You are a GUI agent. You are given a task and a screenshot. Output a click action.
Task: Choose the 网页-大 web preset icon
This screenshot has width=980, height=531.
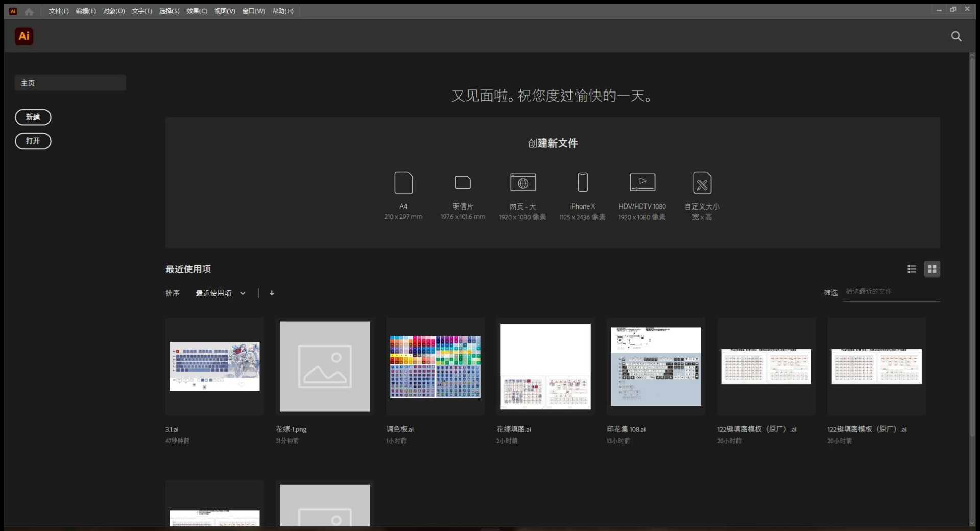(x=522, y=183)
